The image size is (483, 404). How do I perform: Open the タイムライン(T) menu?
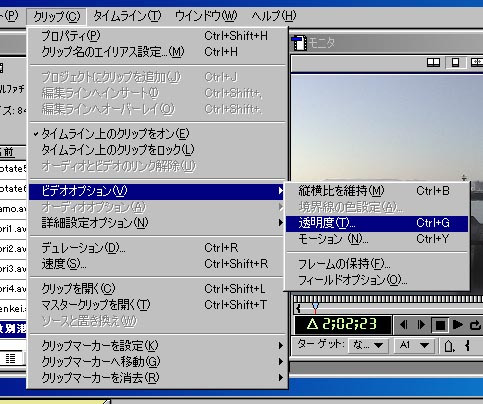point(127,16)
